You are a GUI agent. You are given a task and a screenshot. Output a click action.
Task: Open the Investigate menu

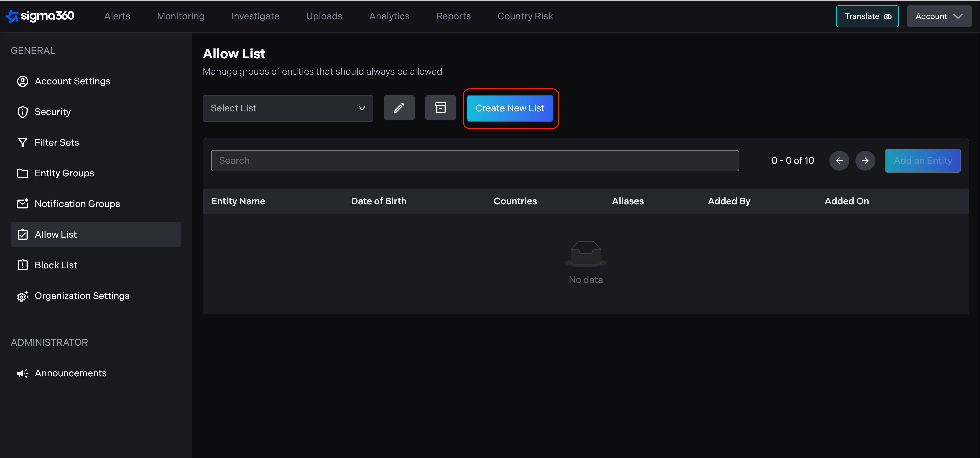(x=255, y=16)
